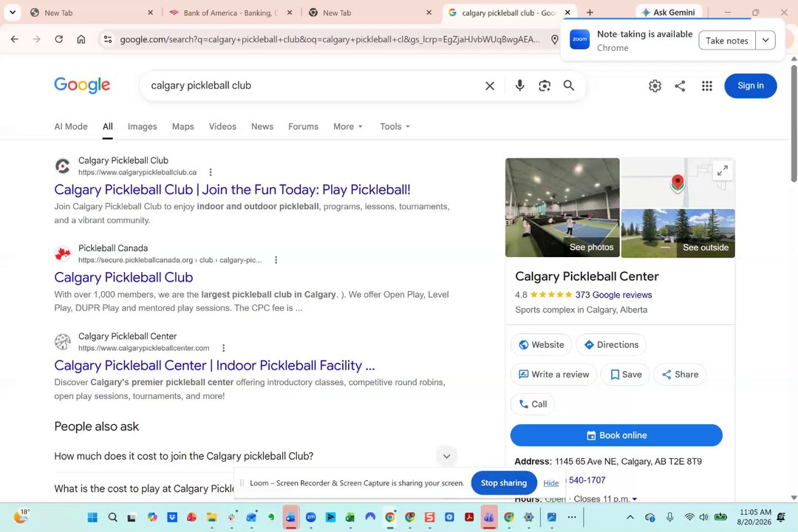The image size is (798, 532).
Task: Open search by image camera icon
Action: 545,86
